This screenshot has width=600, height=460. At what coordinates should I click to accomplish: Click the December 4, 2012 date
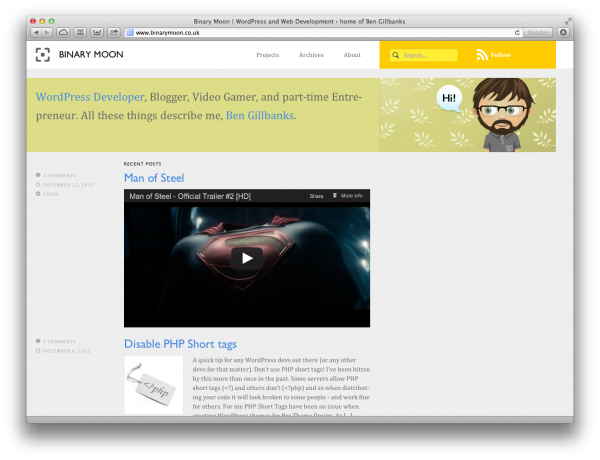tap(67, 351)
